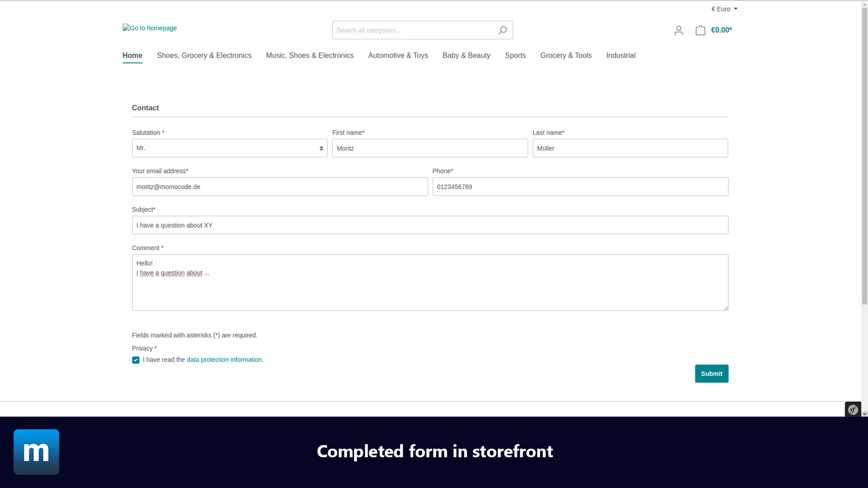Check the privacy consent checkbox
The image size is (868, 488).
click(135, 360)
